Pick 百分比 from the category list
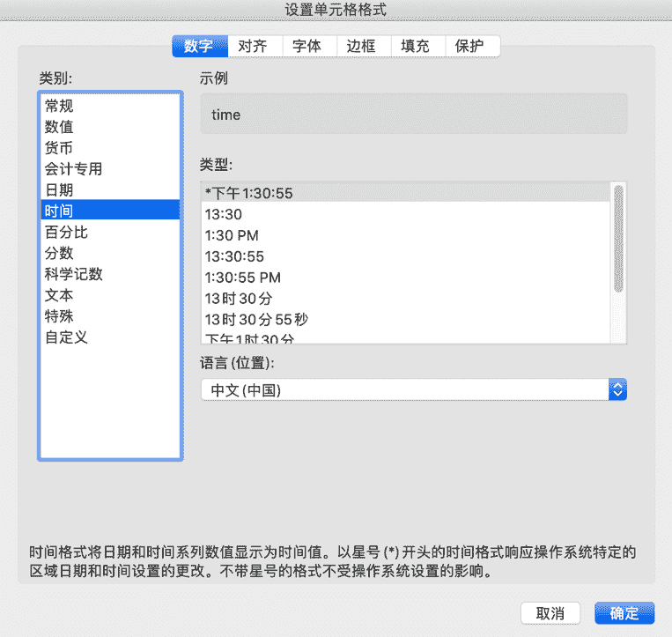Viewport: 672px width, 637px height. (x=67, y=233)
